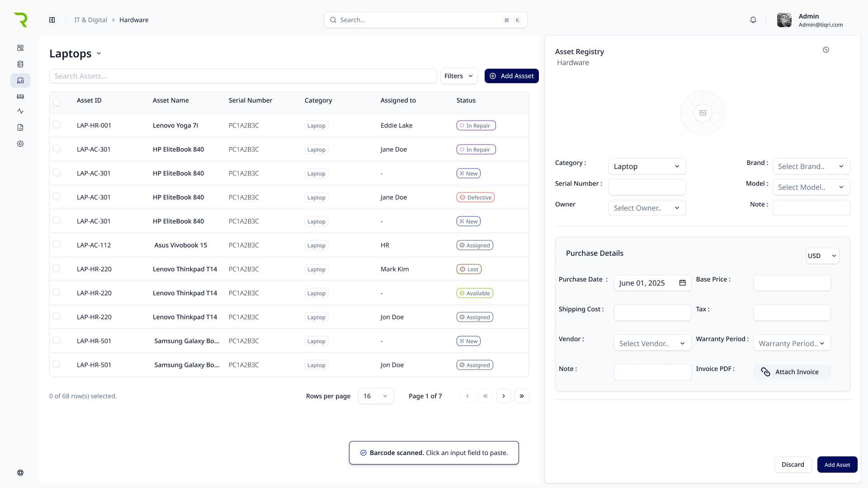Check the LAP-HR-001 row checkbox
Screen dimensions: 868x488
(x=57, y=125)
